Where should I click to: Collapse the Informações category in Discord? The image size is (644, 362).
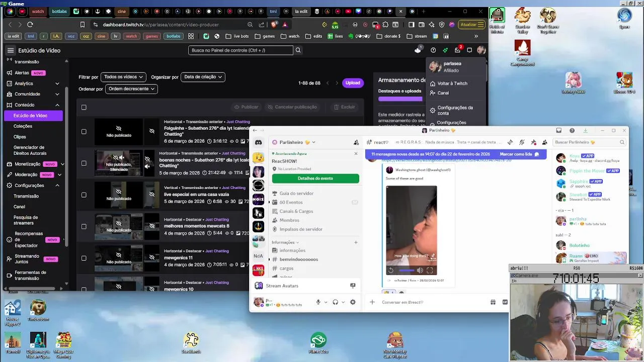(285, 242)
